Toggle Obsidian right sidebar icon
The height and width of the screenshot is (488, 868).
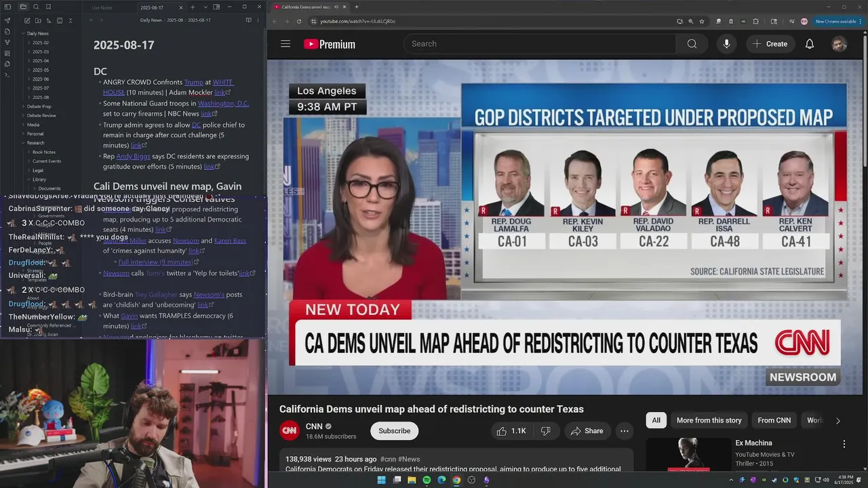216,7
